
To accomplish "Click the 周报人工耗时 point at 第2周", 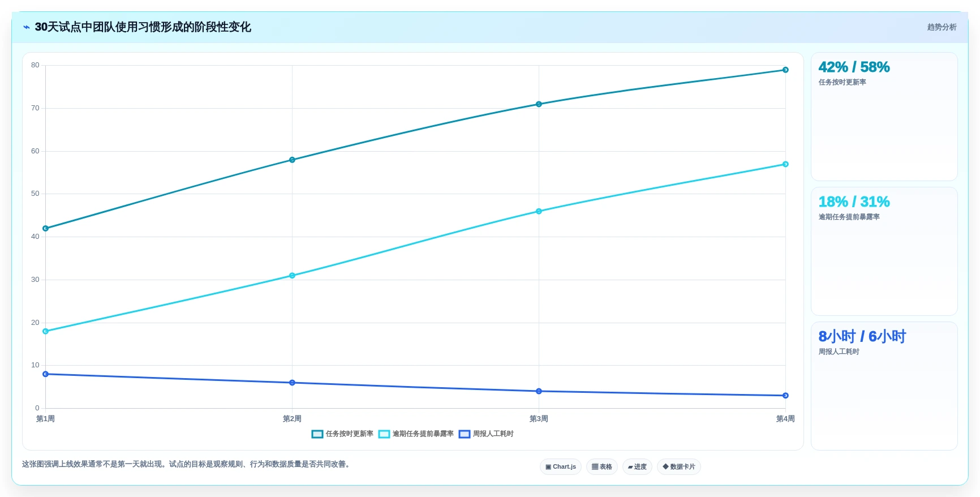I will coord(292,383).
